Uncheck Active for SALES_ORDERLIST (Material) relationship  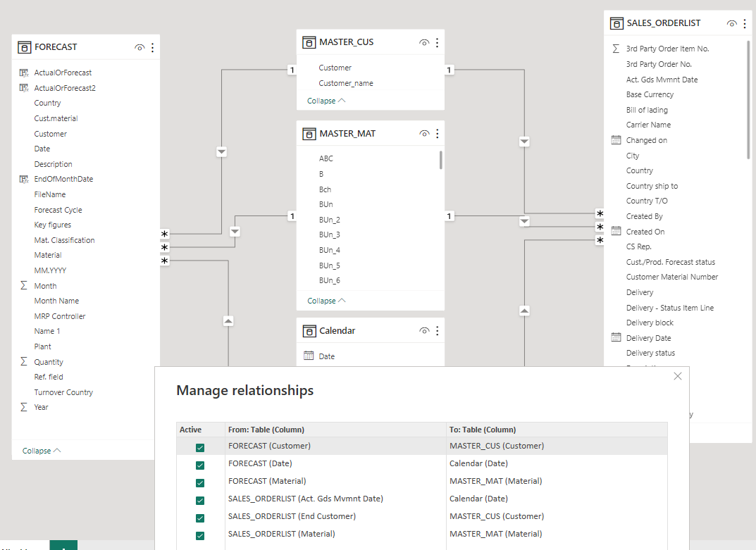(200, 535)
